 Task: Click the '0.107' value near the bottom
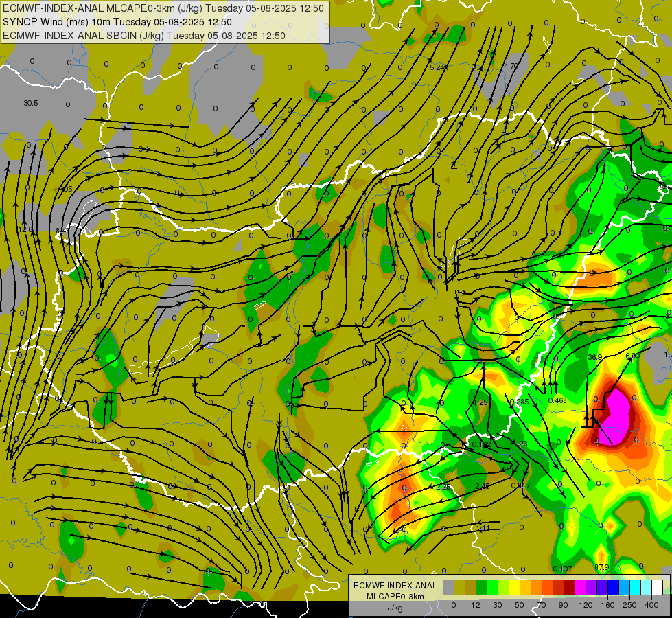[x=562, y=569]
